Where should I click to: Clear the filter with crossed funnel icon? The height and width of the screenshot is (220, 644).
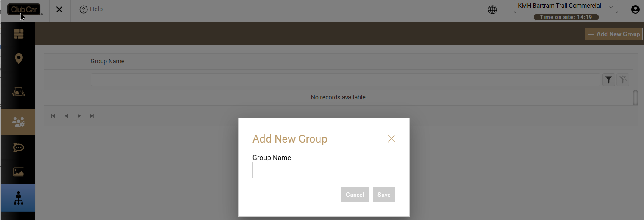click(x=623, y=80)
